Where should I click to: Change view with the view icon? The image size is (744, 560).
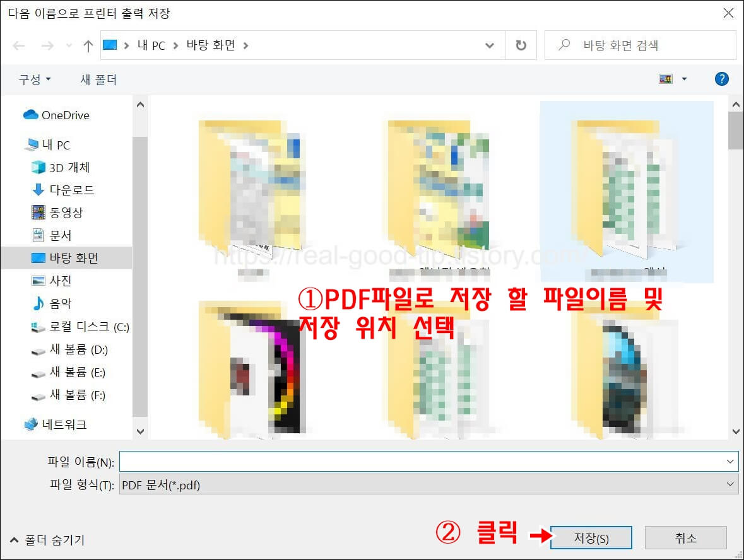click(666, 79)
